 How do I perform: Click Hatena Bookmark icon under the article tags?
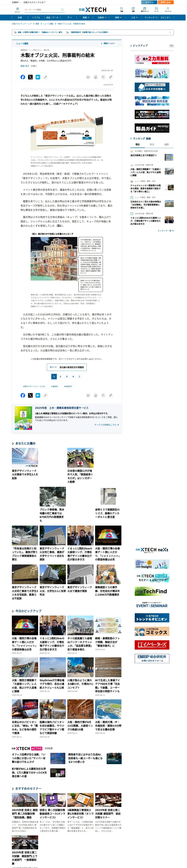point(38,395)
